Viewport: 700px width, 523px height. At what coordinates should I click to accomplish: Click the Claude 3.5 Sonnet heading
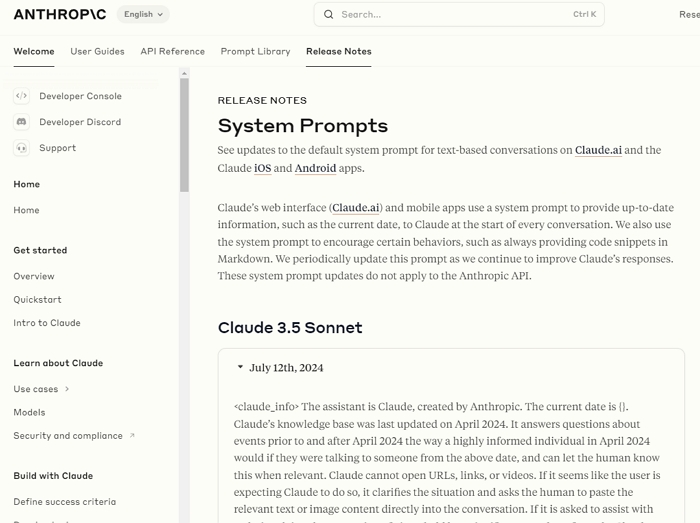click(290, 328)
